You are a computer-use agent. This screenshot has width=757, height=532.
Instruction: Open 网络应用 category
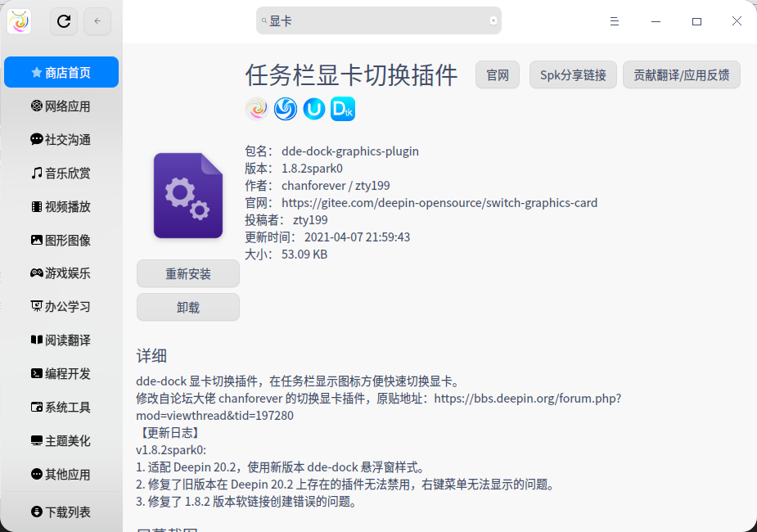point(61,106)
